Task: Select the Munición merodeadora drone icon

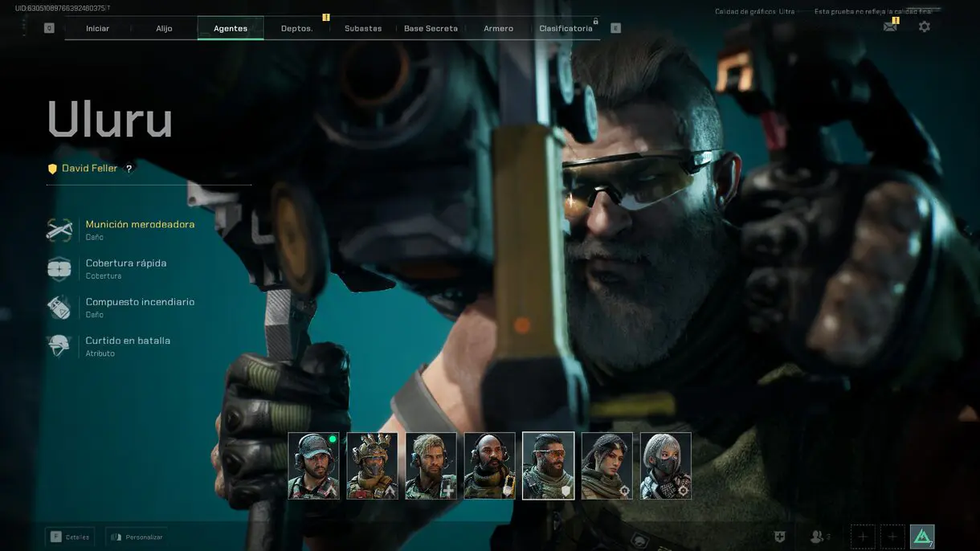Action: (x=59, y=231)
